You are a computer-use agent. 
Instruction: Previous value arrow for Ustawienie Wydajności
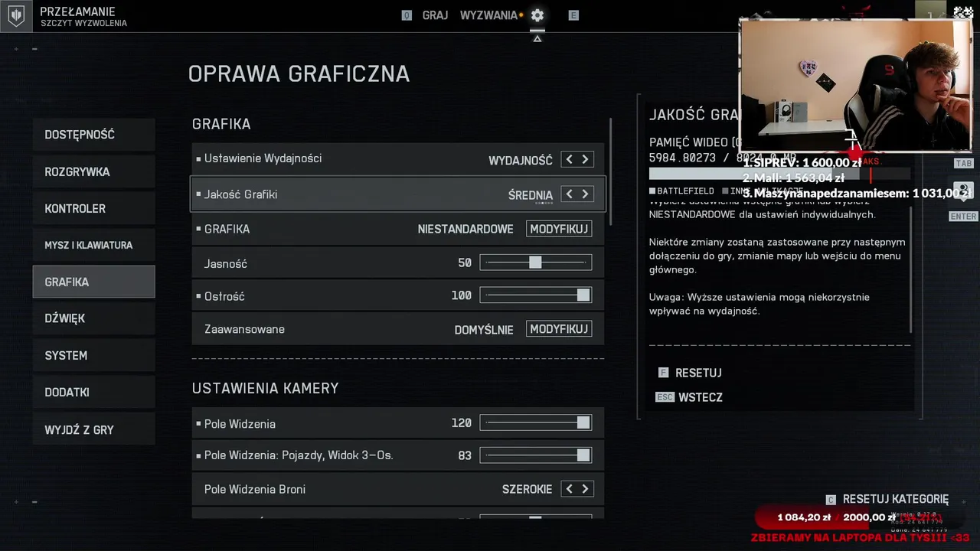569,159
